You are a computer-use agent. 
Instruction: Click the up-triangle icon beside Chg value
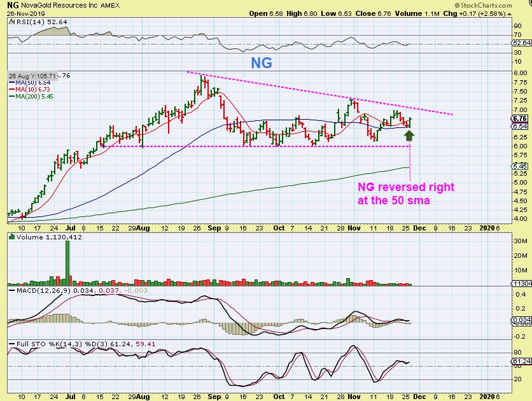click(x=509, y=14)
